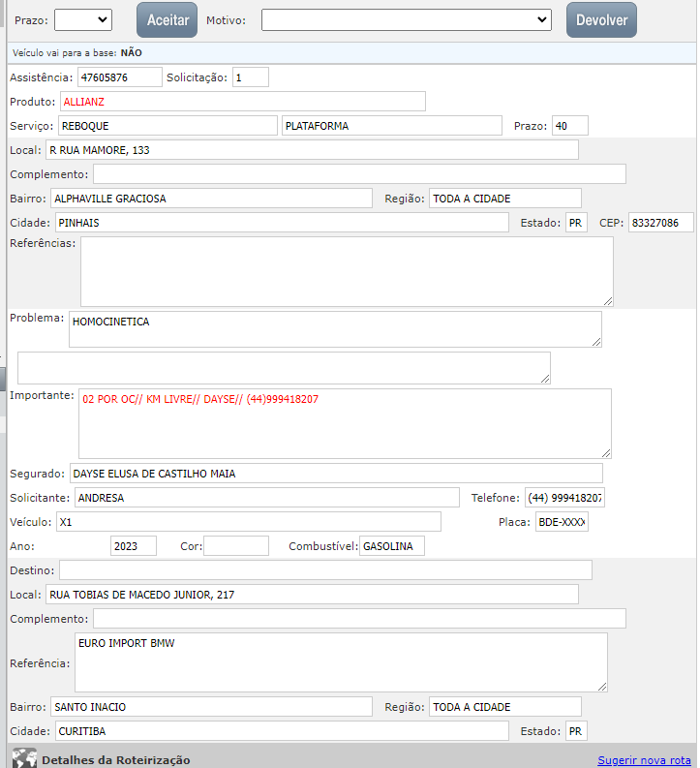Expand the Motivo dropdown list
700x768 pixels.
[x=406, y=19]
